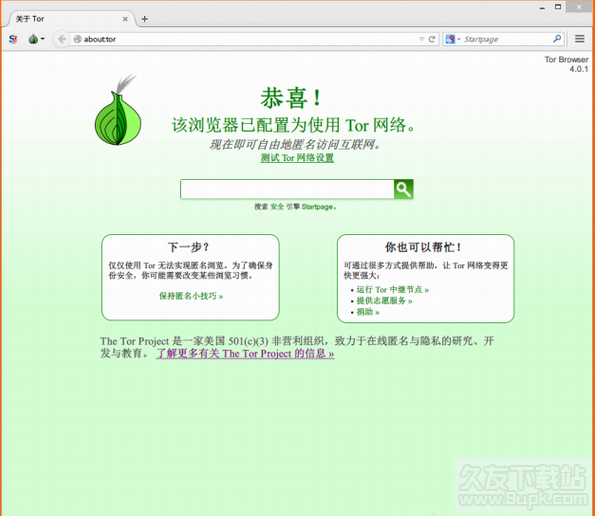Open a new tab with plus button
Viewport: 595px width, 516px height.
coord(145,19)
